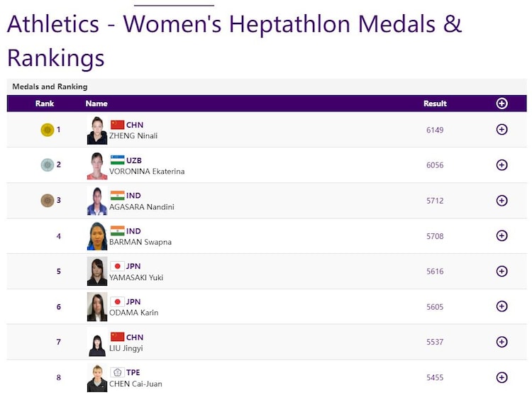The height and width of the screenshot is (395, 532).
Task: Expand details for ZHENG Ninali's row
Action: click(501, 130)
